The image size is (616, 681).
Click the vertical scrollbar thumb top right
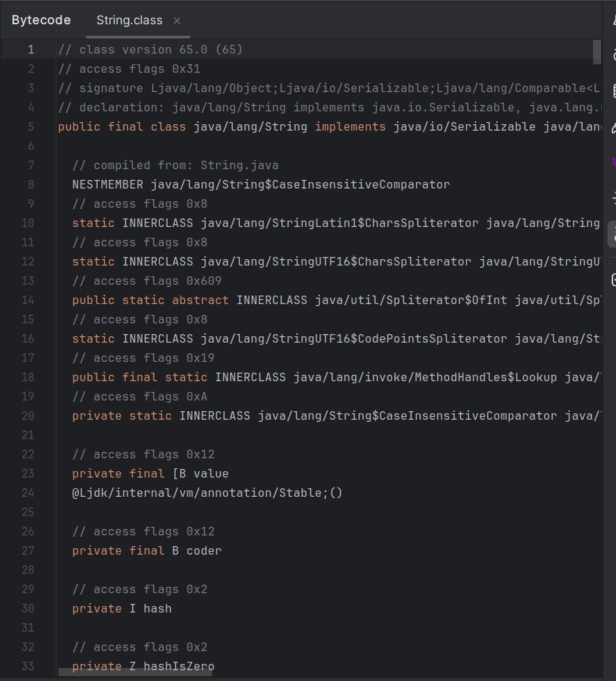coord(598,54)
